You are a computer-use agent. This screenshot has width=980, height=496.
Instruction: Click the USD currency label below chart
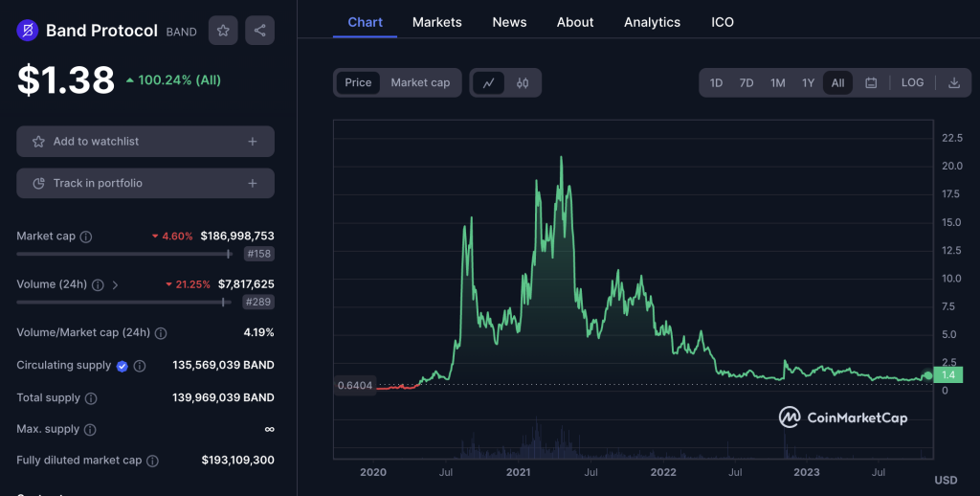pyautogui.click(x=946, y=480)
